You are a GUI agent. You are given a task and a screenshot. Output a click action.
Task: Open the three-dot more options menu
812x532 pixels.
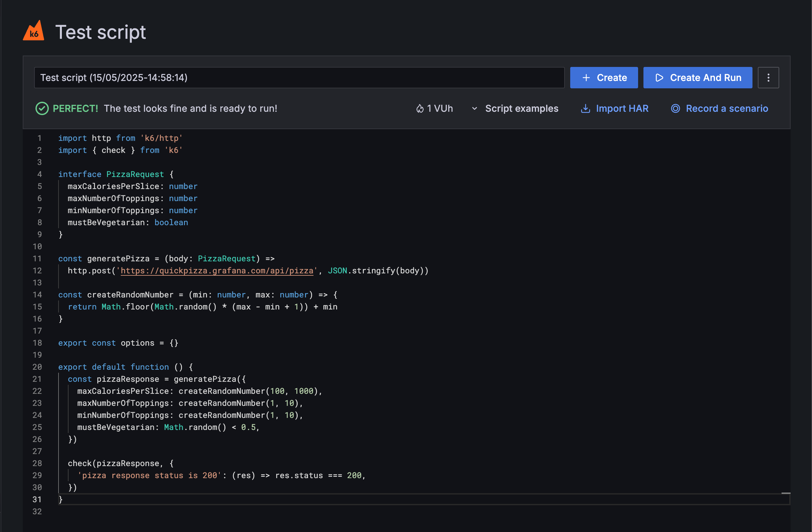pos(768,78)
